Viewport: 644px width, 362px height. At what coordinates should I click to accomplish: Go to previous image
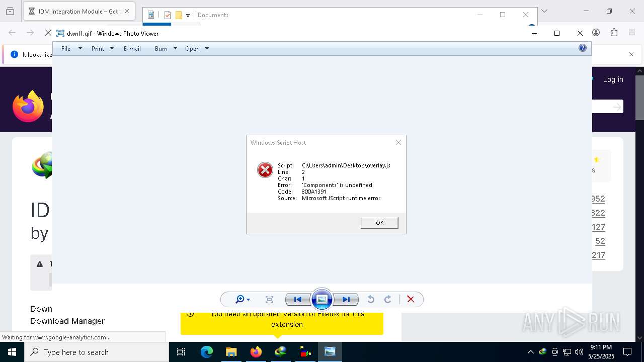point(298,300)
